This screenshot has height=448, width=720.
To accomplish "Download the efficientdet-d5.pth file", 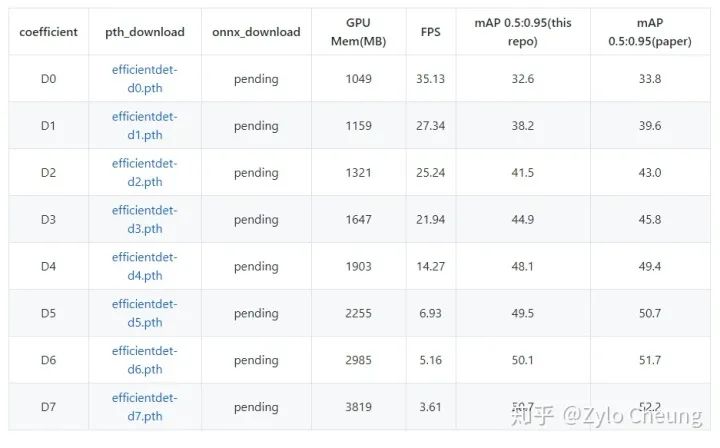I will pos(144,313).
